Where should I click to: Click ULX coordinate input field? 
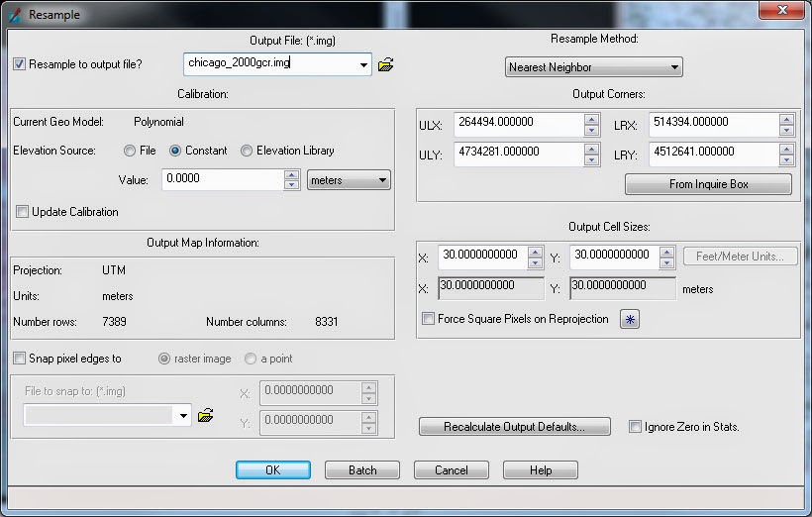pyautogui.click(x=519, y=125)
